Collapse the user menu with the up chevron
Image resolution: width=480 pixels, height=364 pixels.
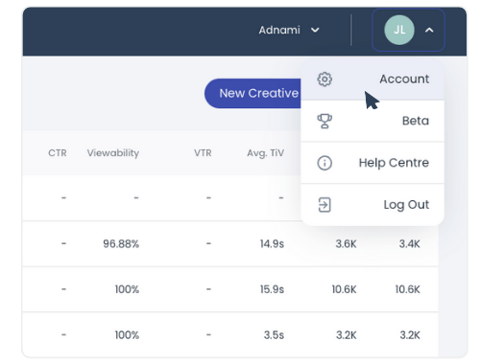(x=429, y=30)
